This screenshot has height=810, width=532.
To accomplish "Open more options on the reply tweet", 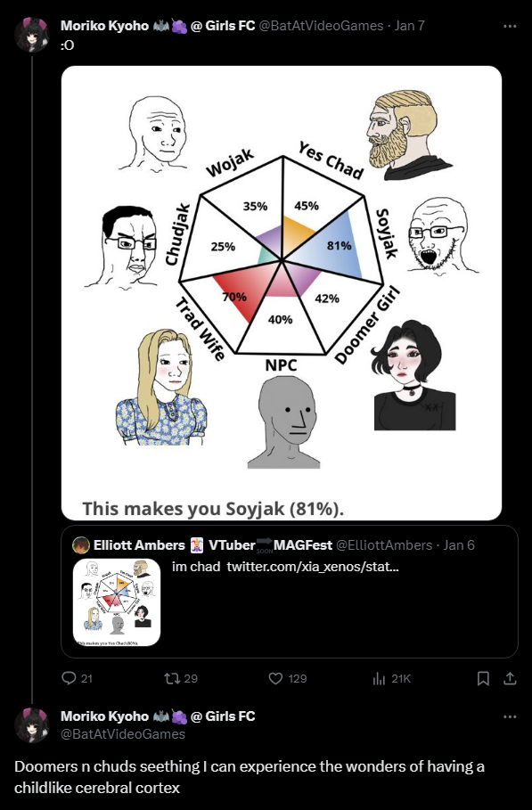I will pos(510,716).
